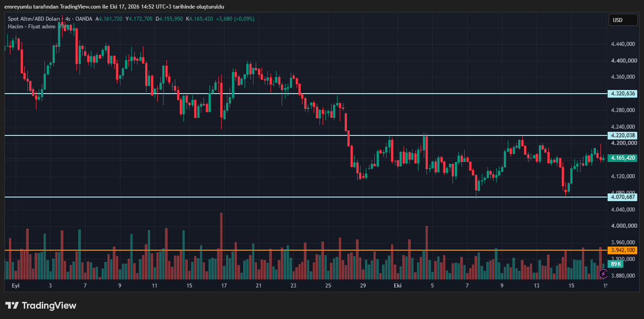The image size is (644, 319).
Task: Select the 4.320,636 horizontal line price label
Action: (x=623, y=94)
